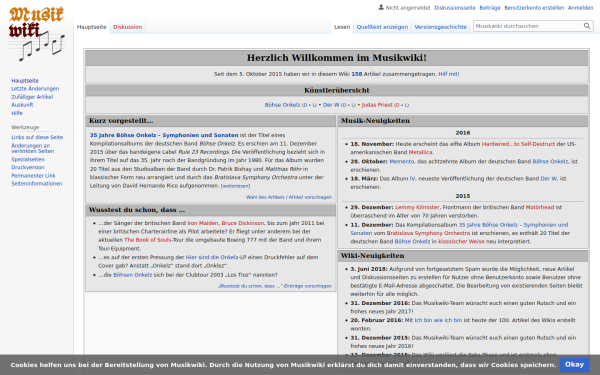Go to Zufälliger Artikel
Image resolution: width=600 pixels, height=375 pixels.
click(32, 97)
